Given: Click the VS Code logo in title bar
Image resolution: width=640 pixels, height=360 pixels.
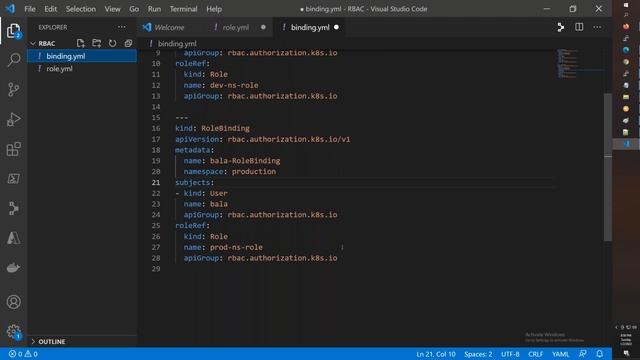Looking at the screenshot, I should click(x=10, y=9).
